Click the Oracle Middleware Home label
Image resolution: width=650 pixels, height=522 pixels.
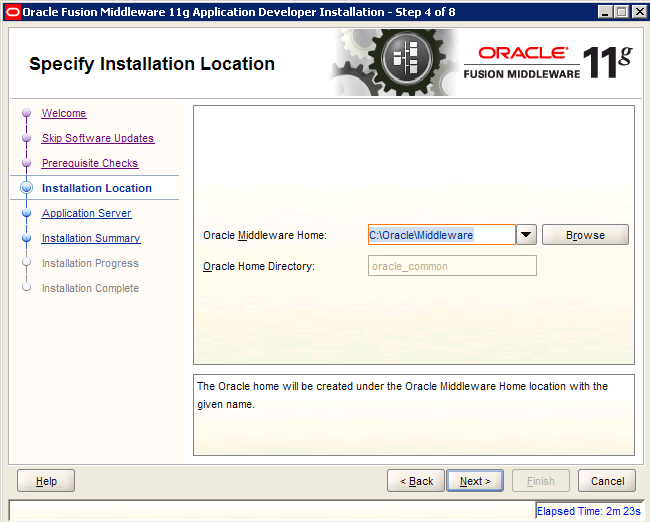pos(265,236)
